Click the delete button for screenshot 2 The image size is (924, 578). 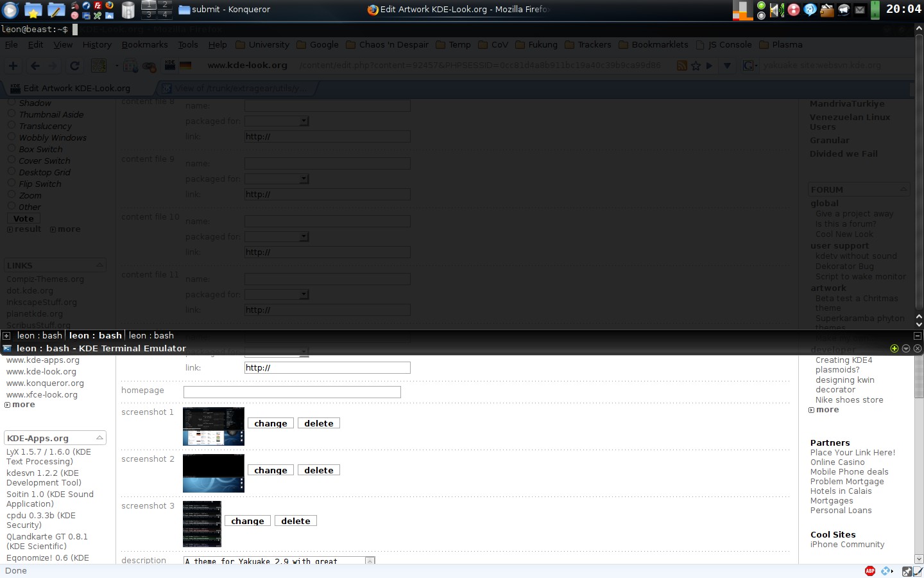(319, 470)
